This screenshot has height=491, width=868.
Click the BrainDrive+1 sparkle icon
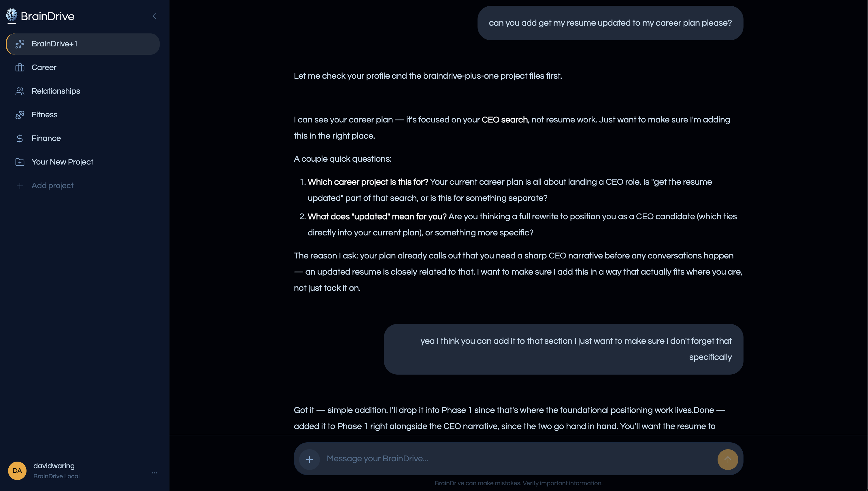[20, 44]
